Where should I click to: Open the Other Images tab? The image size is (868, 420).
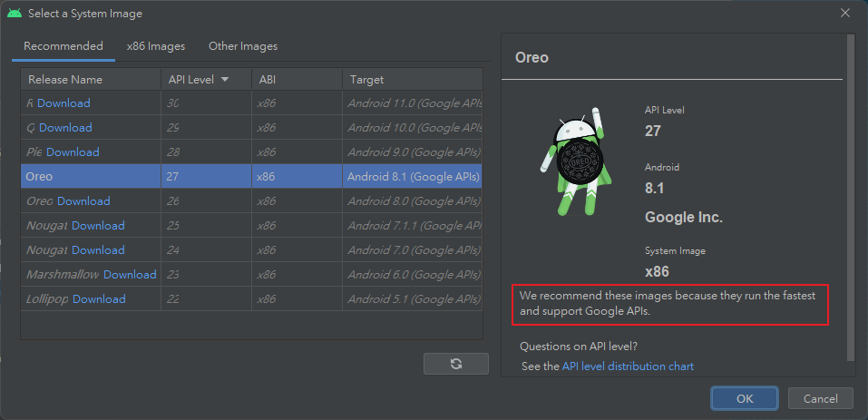click(x=243, y=46)
